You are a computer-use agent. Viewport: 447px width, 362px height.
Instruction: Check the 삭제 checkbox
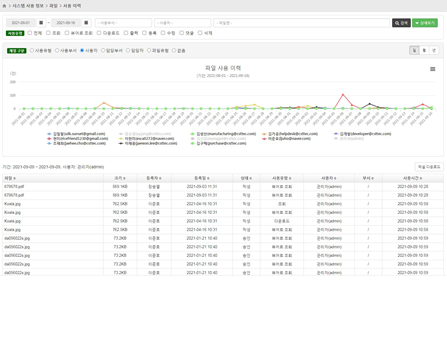click(200, 33)
